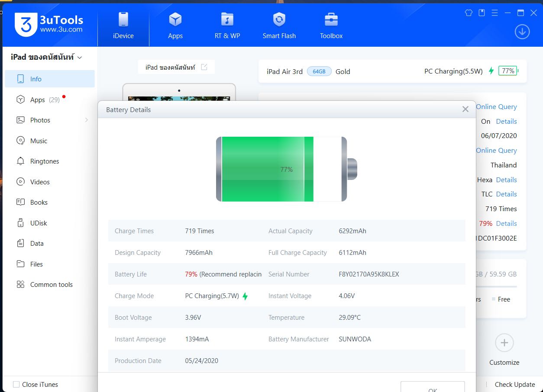Click Details link next to 79%
The image size is (543, 392).
coord(506,223)
